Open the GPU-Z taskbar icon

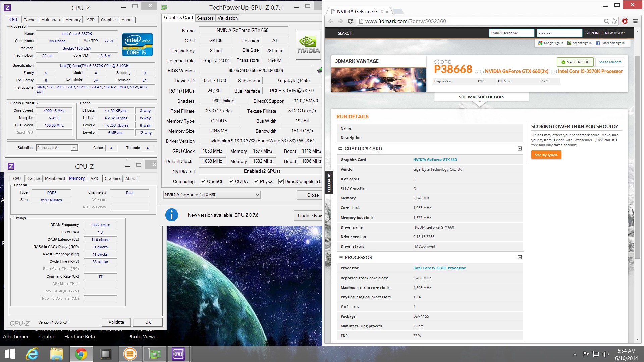pyautogui.click(x=155, y=354)
